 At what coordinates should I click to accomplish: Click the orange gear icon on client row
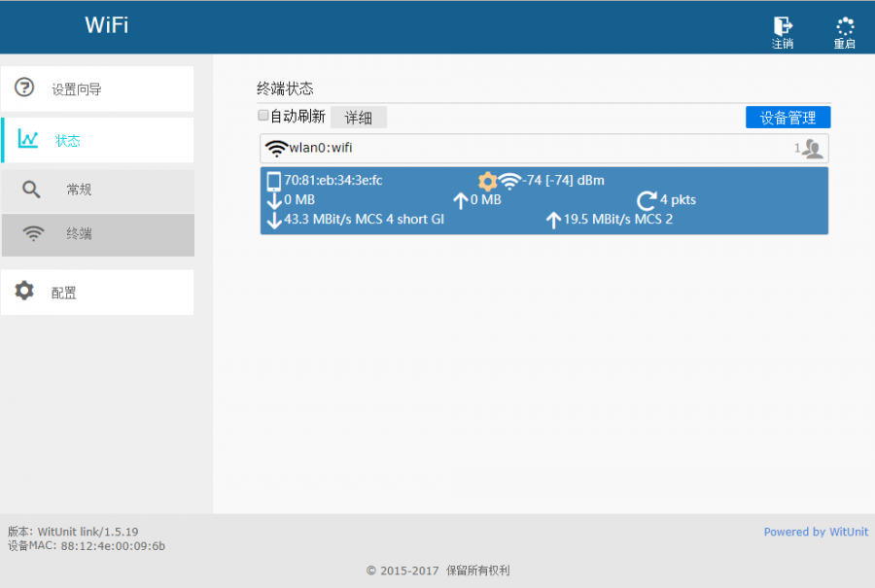point(487,181)
